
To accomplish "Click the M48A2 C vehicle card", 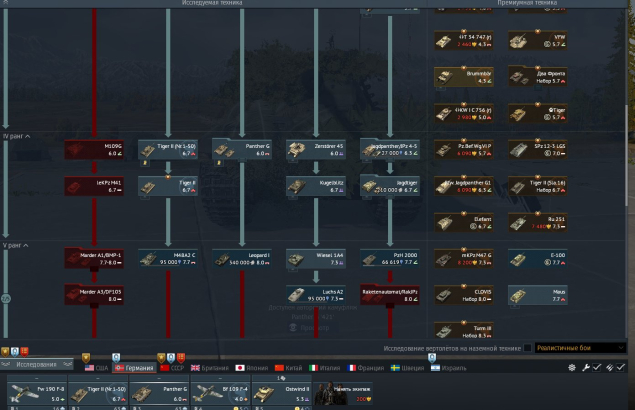I will tap(168, 259).
